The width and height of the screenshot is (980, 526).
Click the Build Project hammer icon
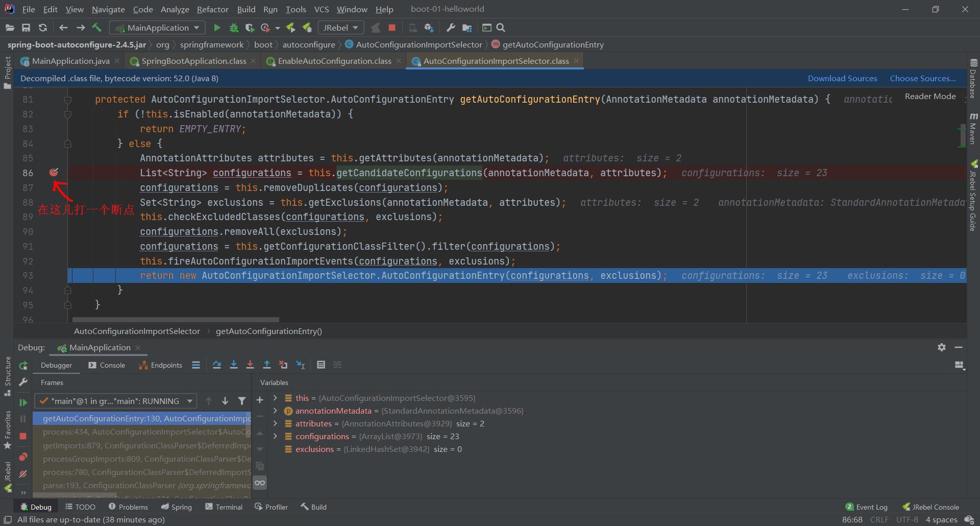[97, 28]
